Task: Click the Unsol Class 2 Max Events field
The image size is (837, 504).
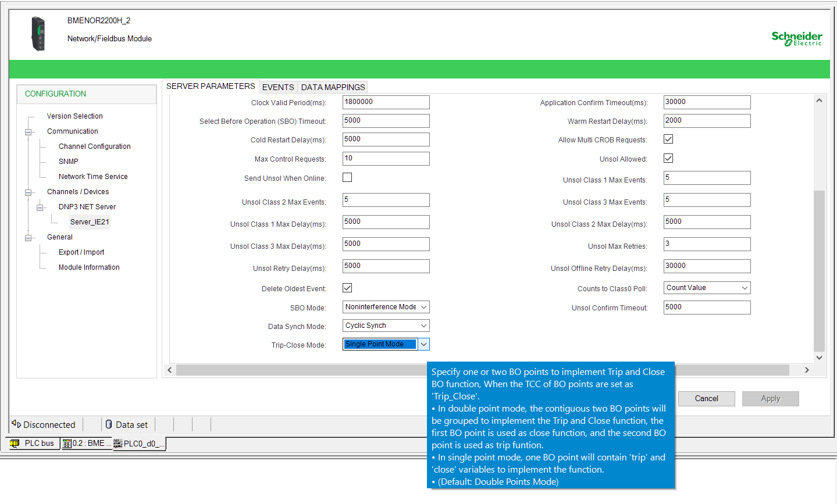Action: tap(386, 200)
